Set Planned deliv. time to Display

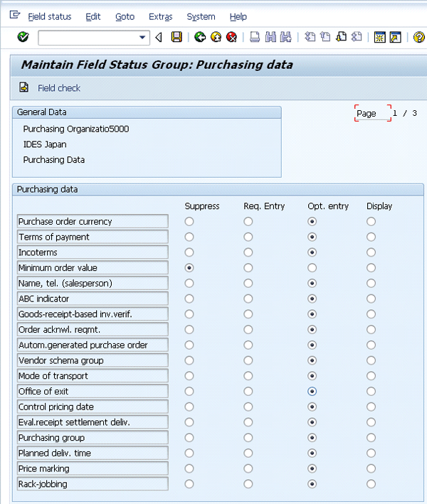(x=371, y=453)
